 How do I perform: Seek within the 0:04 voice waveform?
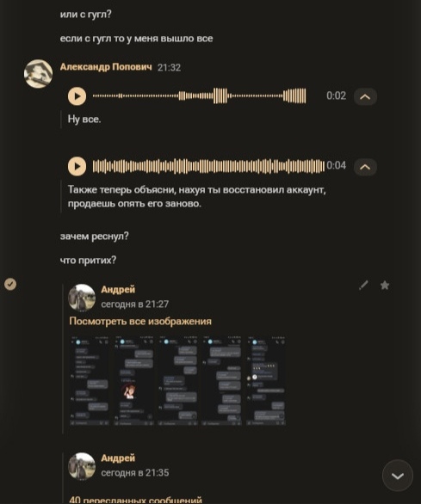208,166
